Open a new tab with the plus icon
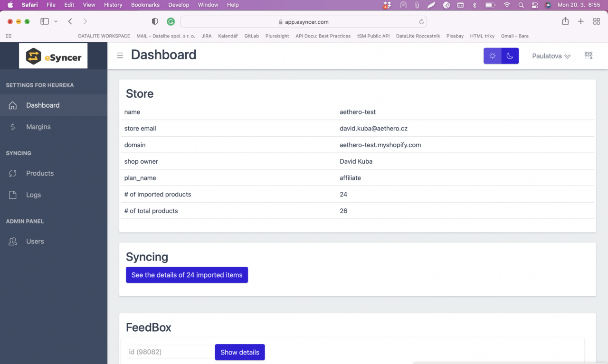The image size is (608, 364). coord(581,21)
